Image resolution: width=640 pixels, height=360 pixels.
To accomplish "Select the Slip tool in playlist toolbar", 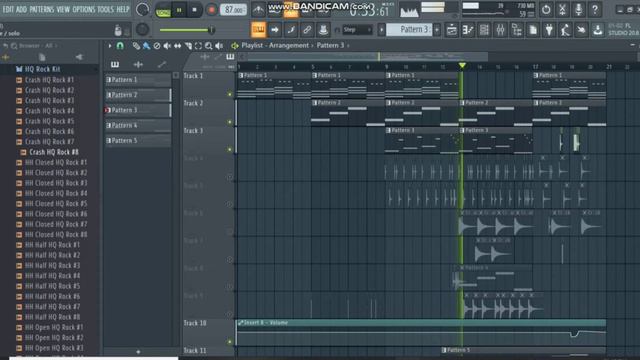I will [x=178, y=46].
